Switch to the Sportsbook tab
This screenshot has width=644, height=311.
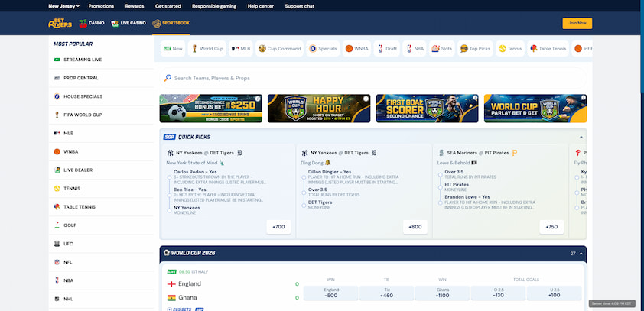pos(171,24)
